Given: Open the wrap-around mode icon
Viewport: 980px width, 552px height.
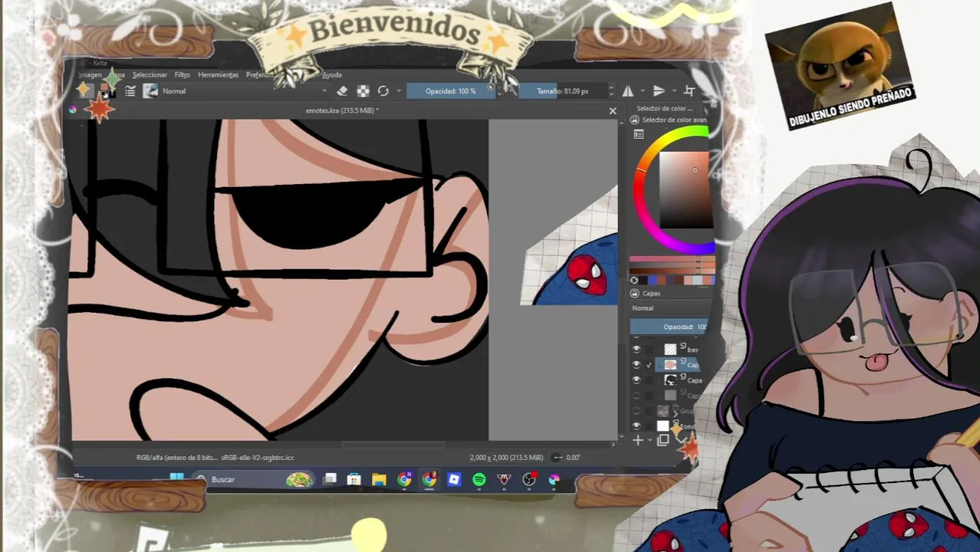Looking at the screenshot, I should pos(689,91).
